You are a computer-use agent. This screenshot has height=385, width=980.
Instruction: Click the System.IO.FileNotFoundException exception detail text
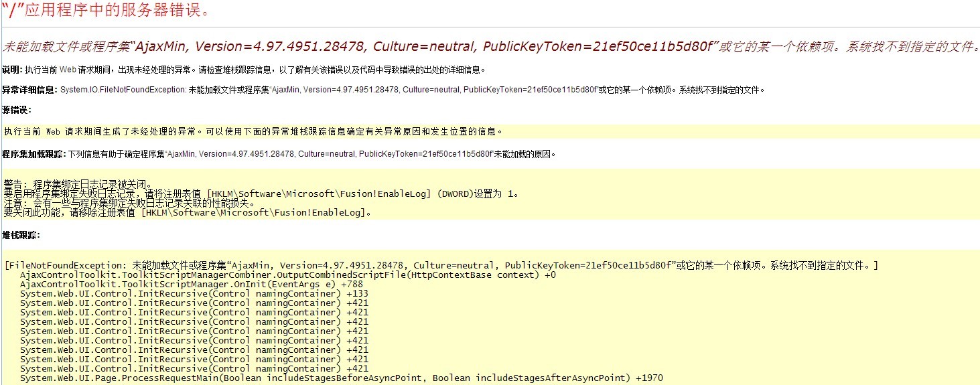point(413,90)
